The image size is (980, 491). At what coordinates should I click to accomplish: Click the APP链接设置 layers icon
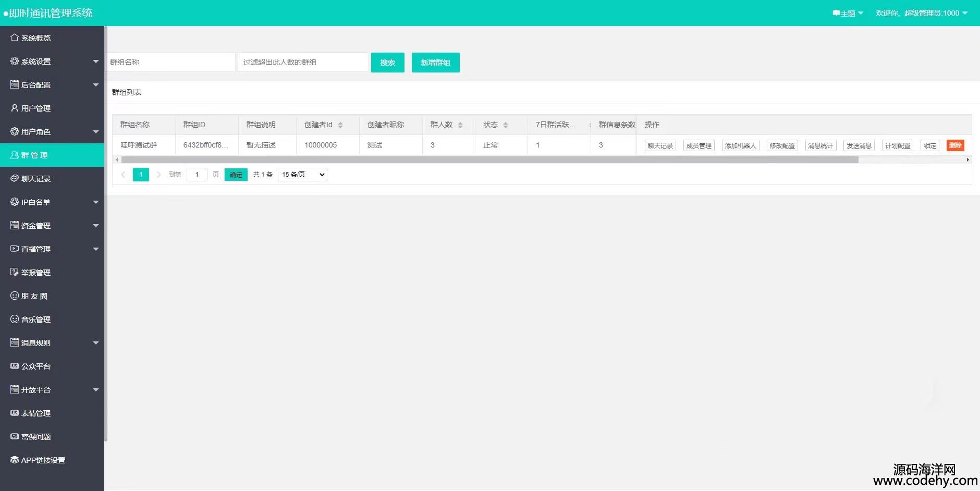[15, 460]
